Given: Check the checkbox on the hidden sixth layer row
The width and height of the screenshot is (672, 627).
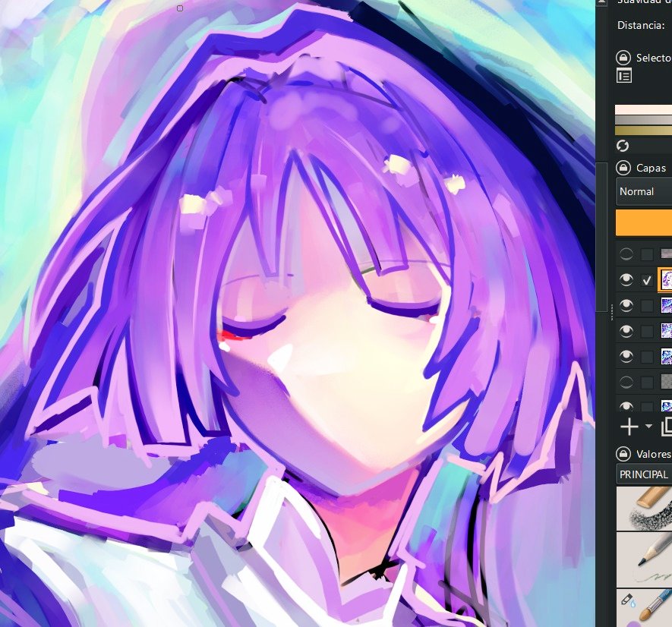Looking at the screenshot, I should tap(647, 382).
